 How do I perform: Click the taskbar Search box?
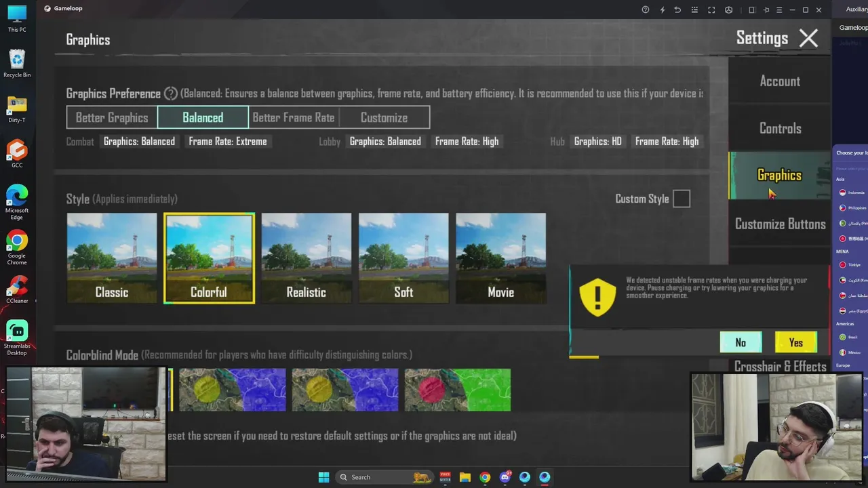click(386, 477)
